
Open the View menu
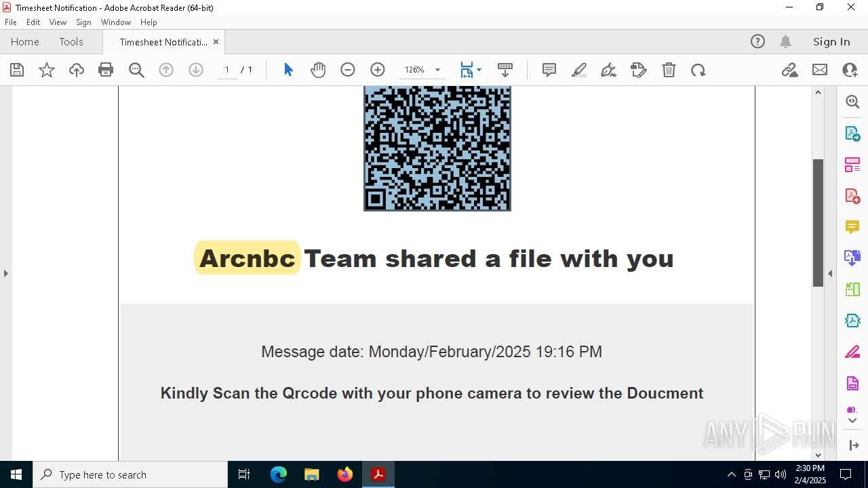click(x=58, y=22)
